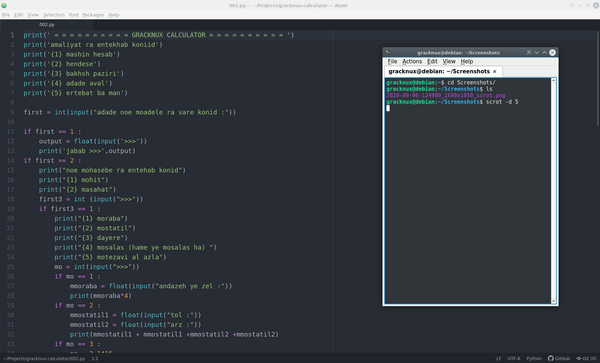Image resolution: width=600 pixels, height=363 pixels.
Task: Close the Atom window
Action: point(596,5)
